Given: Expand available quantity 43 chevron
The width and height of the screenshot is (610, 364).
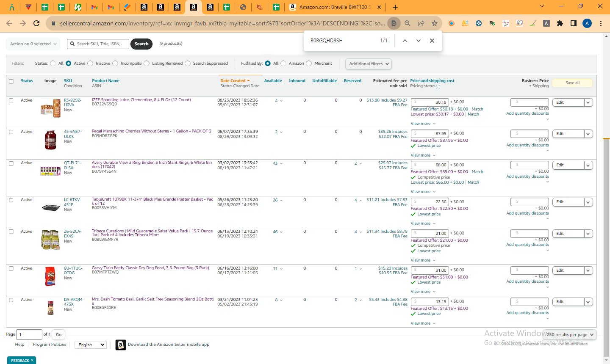Looking at the screenshot, I should point(281,164).
